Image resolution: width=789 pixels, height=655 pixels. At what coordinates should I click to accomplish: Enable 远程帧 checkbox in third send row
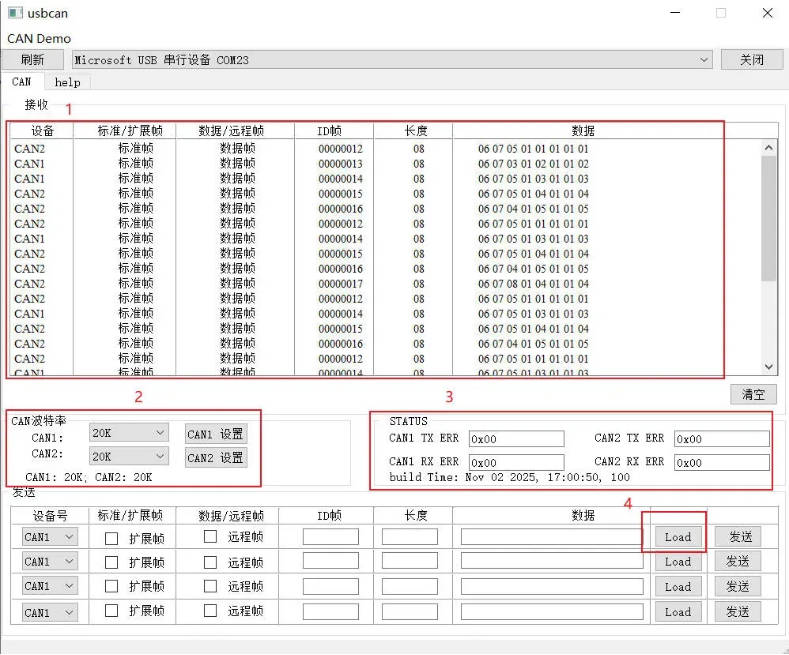[210, 586]
